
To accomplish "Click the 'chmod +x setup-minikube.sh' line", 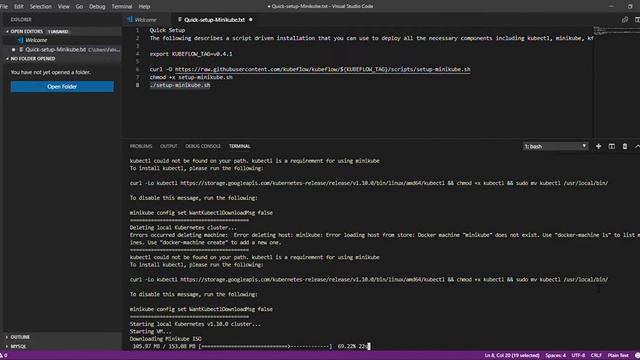I will point(191,77).
